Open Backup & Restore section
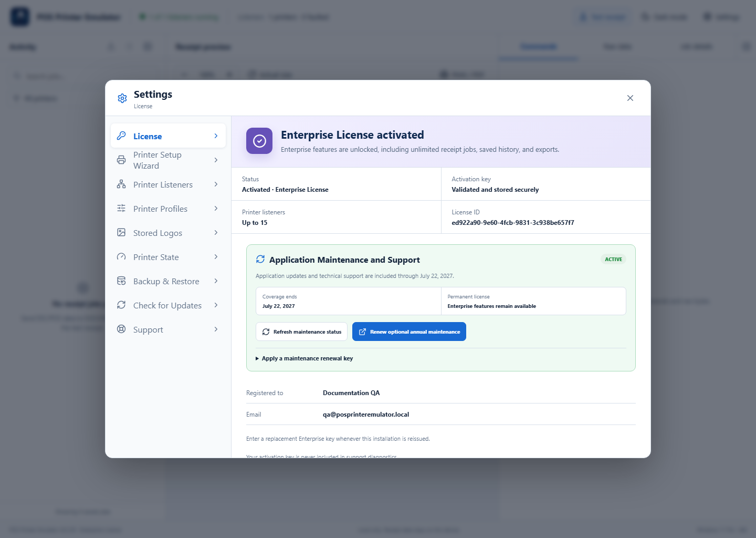Viewport: 756px width, 538px height. [x=168, y=281]
